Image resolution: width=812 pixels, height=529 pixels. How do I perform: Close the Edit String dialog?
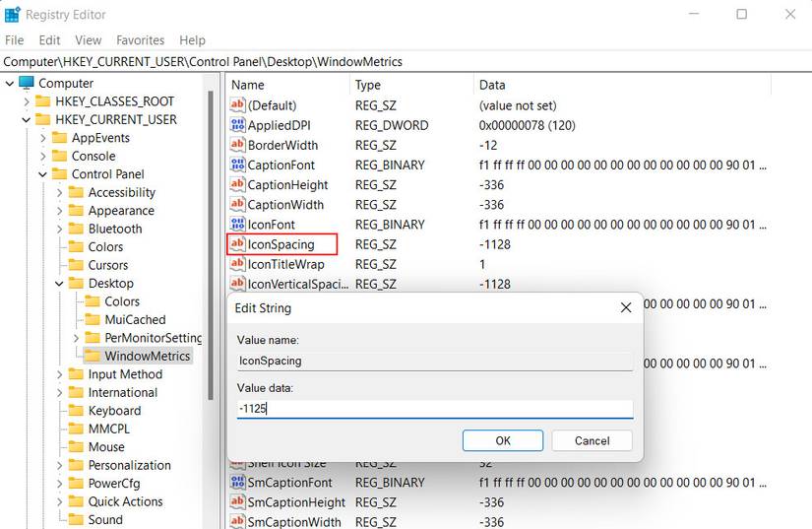coord(626,307)
